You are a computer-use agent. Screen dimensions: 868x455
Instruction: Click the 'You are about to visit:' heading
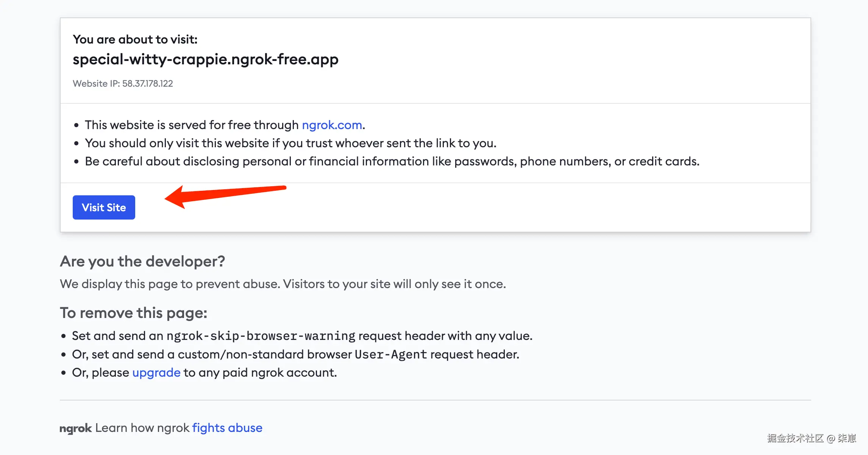click(x=135, y=39)
